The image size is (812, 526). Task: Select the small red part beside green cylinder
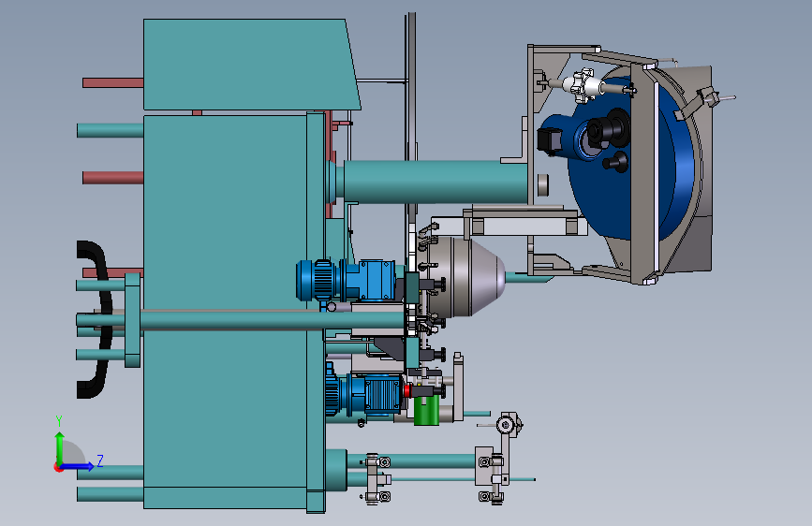(407, 390)
